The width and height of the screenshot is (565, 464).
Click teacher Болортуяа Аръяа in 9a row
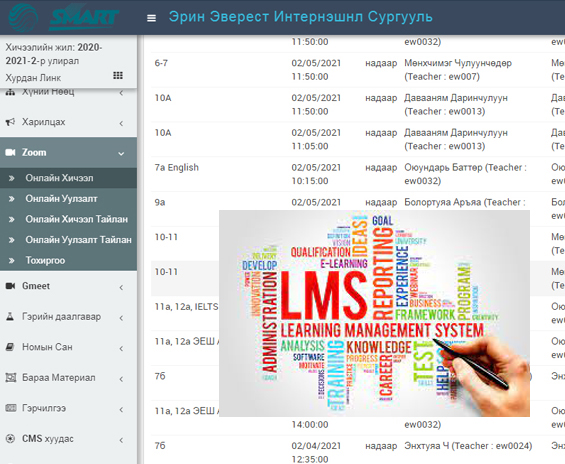point(464,202)
